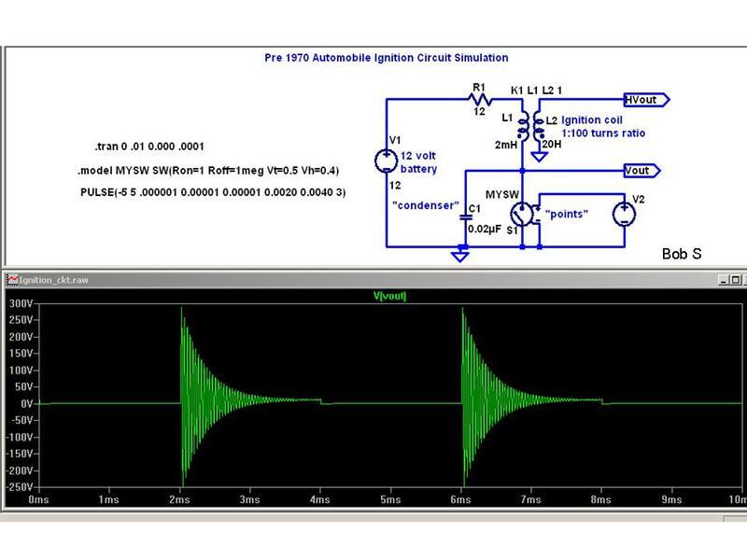747x560 pixels.
Task: Click the V2 pulse voltage source symbol
Action: [624, 215]
